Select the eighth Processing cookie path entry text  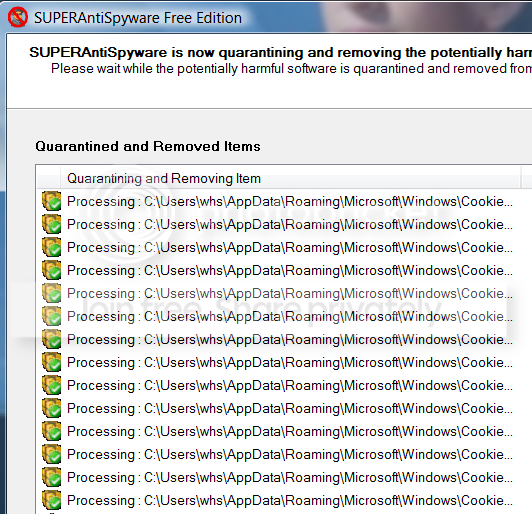[290, 362]
